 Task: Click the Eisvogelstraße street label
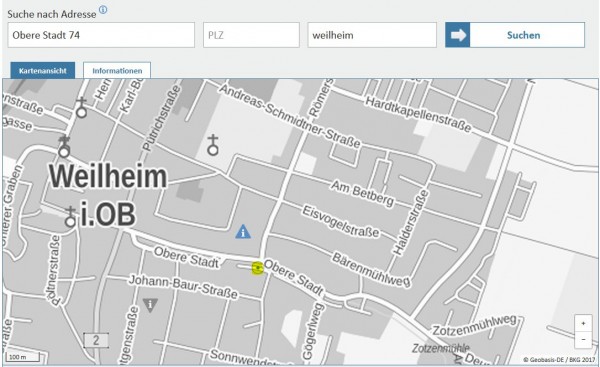(341, 221)
